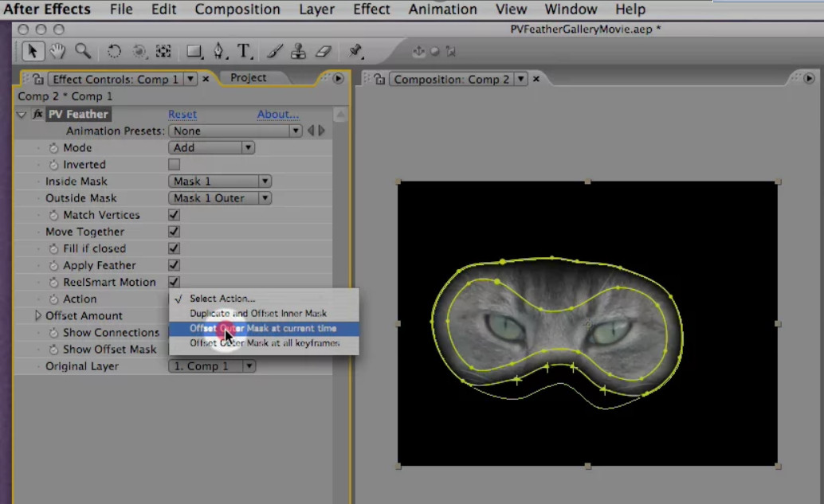Screen dimensions: 824x504
Task: Select the Rectangle mask tool
Action: (194, 52)
